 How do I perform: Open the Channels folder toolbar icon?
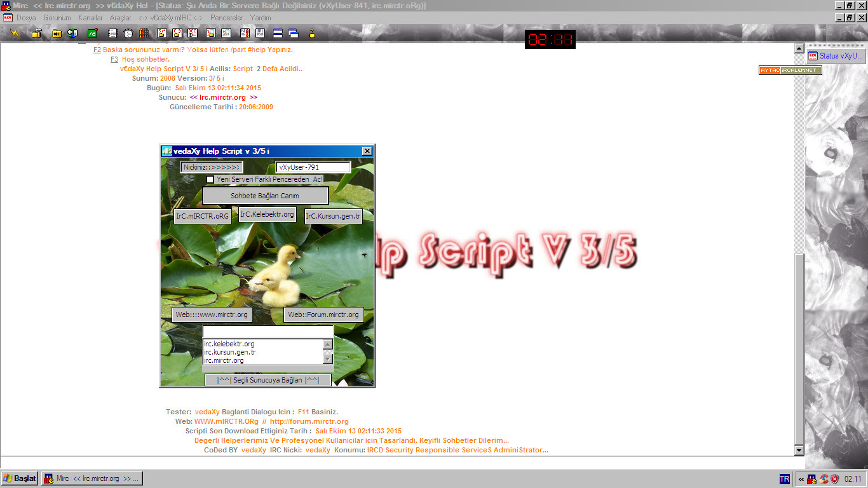[x=57, y=33]
